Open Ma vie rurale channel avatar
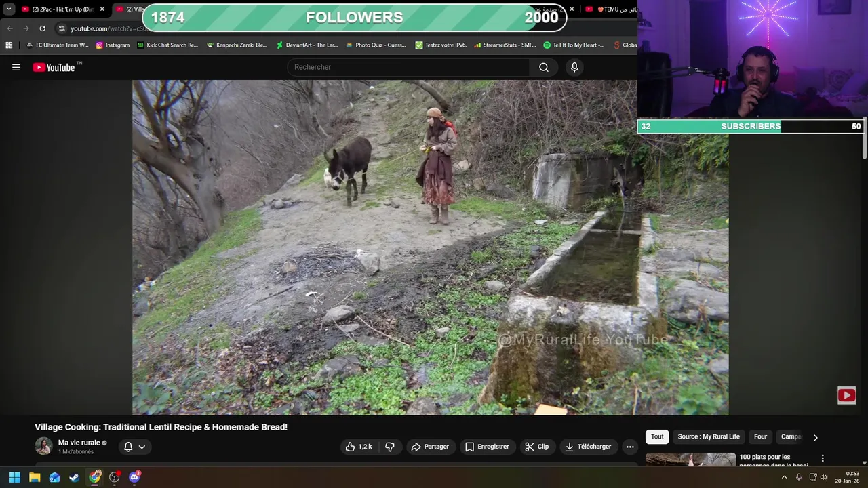868x488 pixels. (43, 446)
